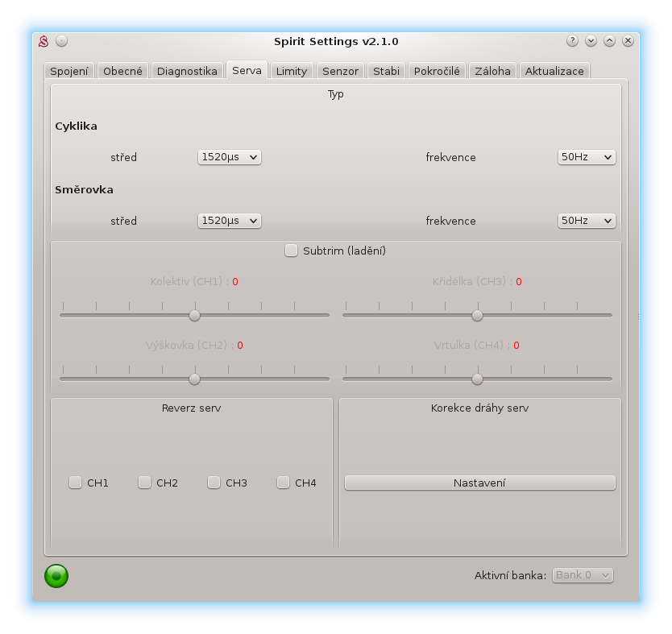
Task: Toggle CH1 servo reverse checkbox
Action: [x=76, y=483]
